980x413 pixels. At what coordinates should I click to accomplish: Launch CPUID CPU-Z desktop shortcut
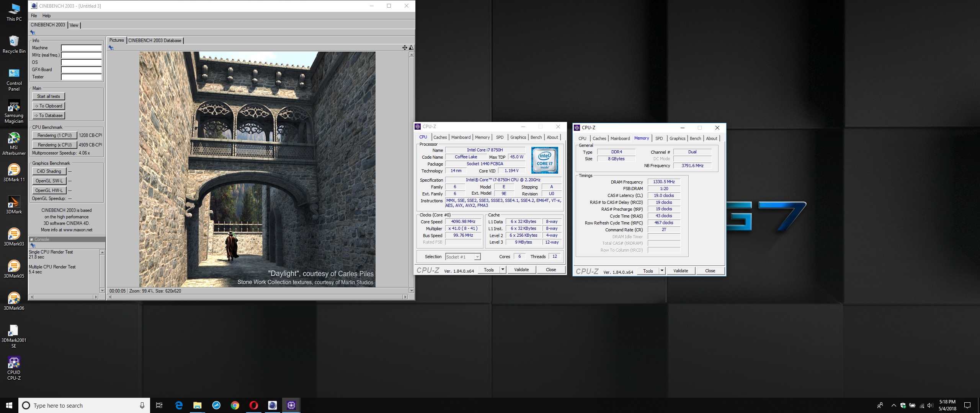point(14,369)
